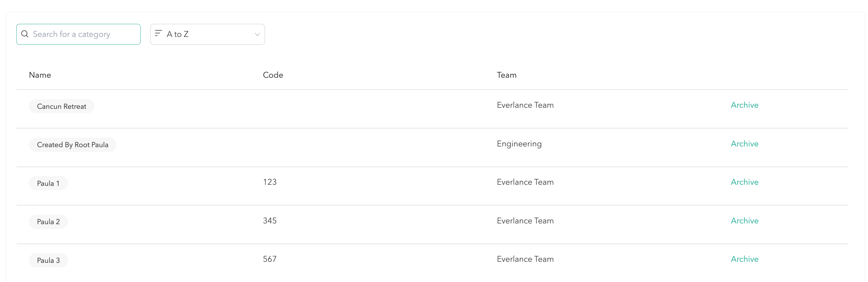Archive the Paula 3 category
The height and width of the screenshot is (282, 868).
click(744, 259)
